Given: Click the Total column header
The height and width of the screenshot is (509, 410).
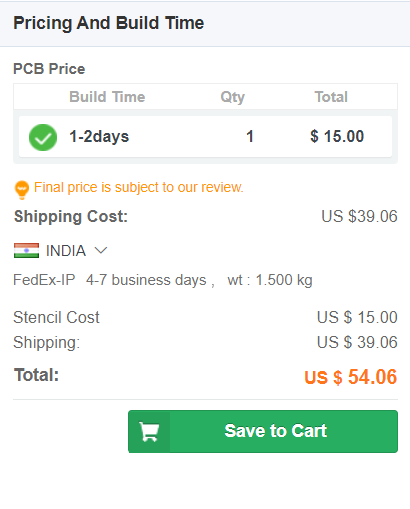Looking at the screenshot, I should 331,97.
